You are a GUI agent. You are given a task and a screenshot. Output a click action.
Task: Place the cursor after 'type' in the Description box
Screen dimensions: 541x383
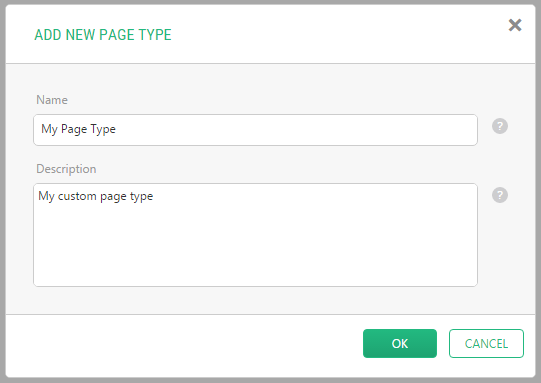click(x=154, y=196)
